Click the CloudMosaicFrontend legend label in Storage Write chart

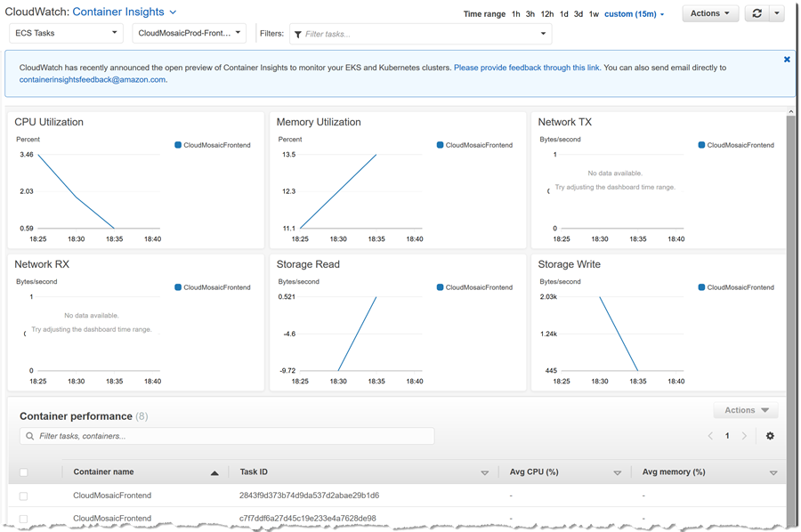pos(740,287)
